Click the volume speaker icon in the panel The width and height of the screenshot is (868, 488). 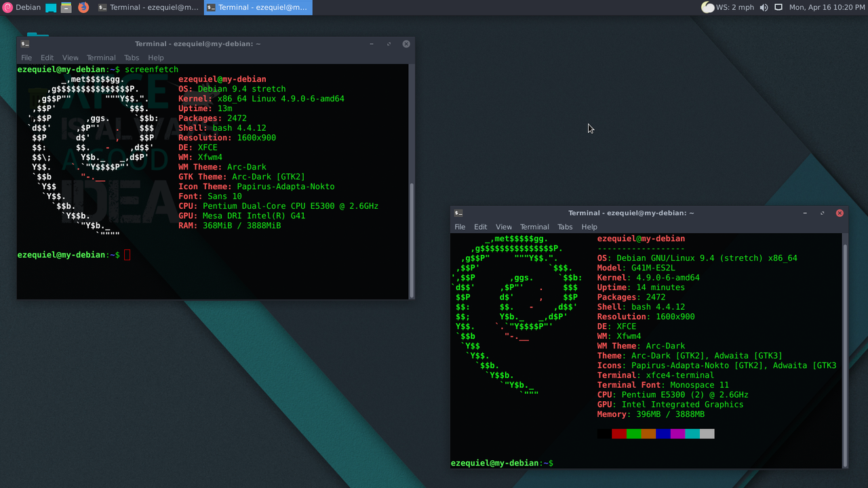(x=764, y=7)
